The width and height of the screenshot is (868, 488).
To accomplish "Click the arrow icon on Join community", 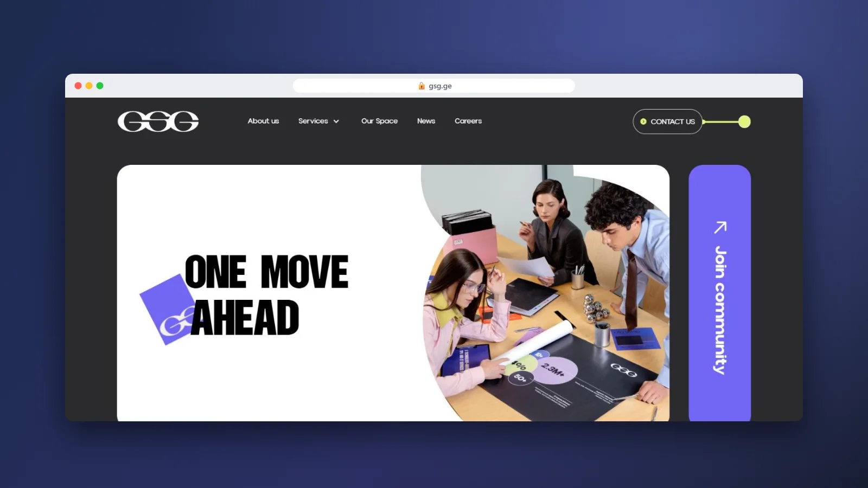I will (x=720, y=227).
